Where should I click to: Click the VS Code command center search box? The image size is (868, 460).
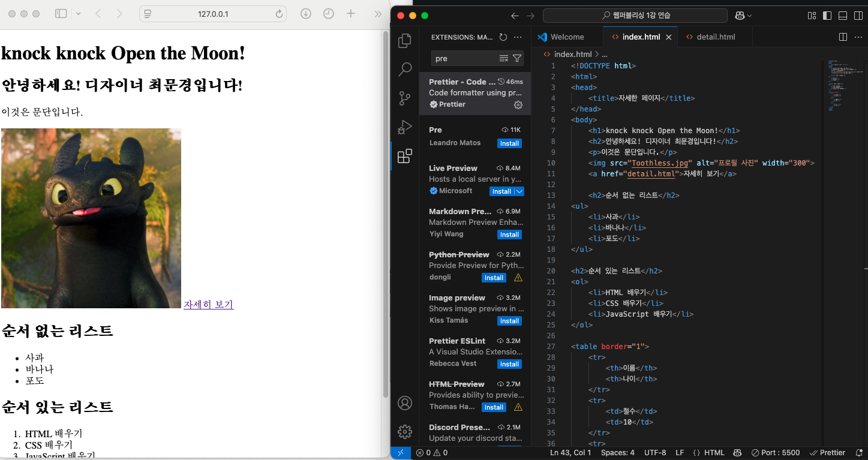pos(635,16)
